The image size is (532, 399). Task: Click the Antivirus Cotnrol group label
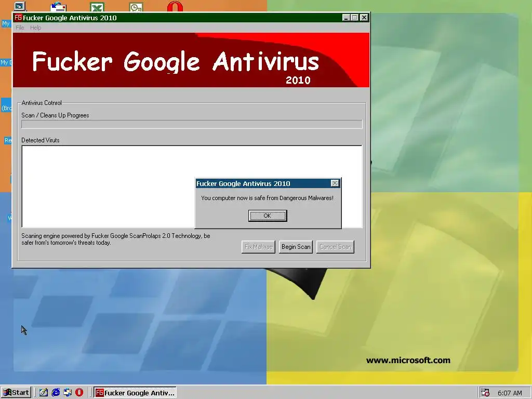[x=42, y=103]
